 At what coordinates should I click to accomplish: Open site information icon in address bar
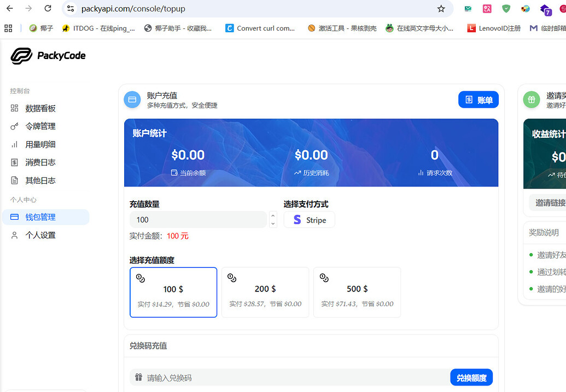coord(71,8)
